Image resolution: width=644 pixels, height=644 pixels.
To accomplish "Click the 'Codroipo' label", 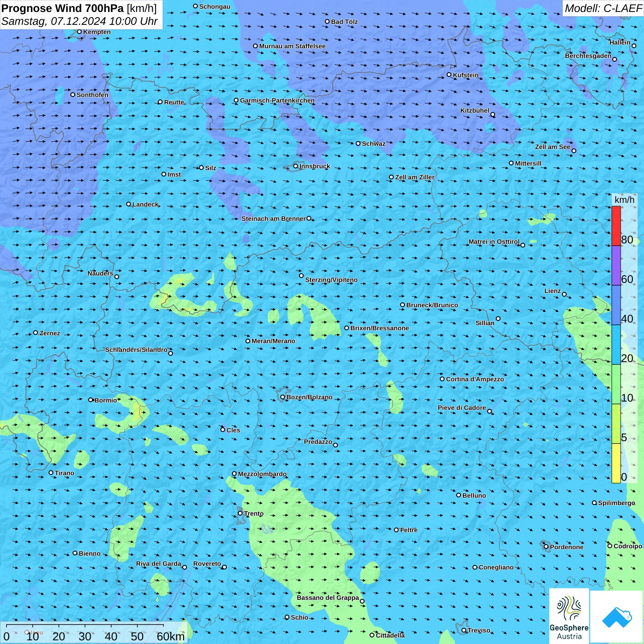I will pos(628,546).
